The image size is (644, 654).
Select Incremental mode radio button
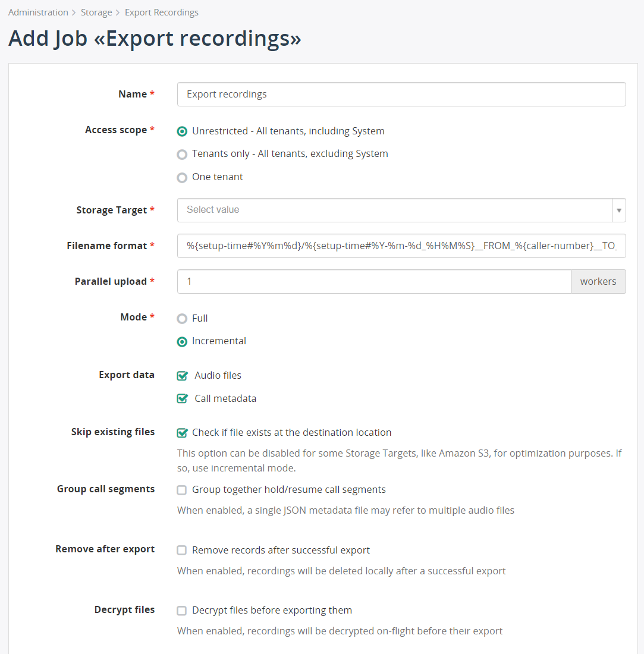click(182, 342)
